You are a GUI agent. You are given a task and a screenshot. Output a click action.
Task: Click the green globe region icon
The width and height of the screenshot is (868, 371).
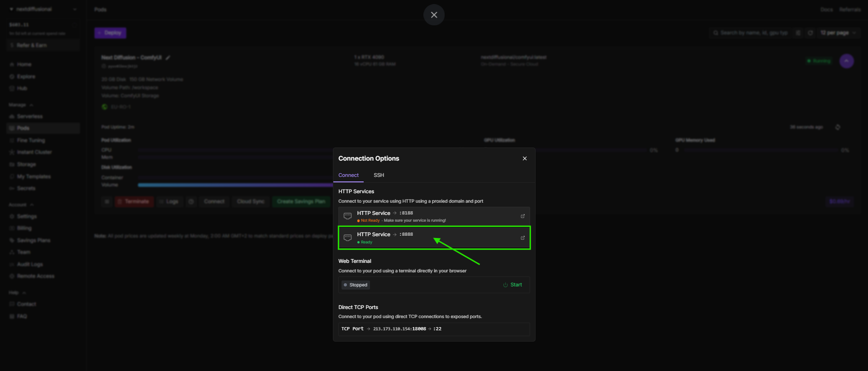tap(104, 107)
